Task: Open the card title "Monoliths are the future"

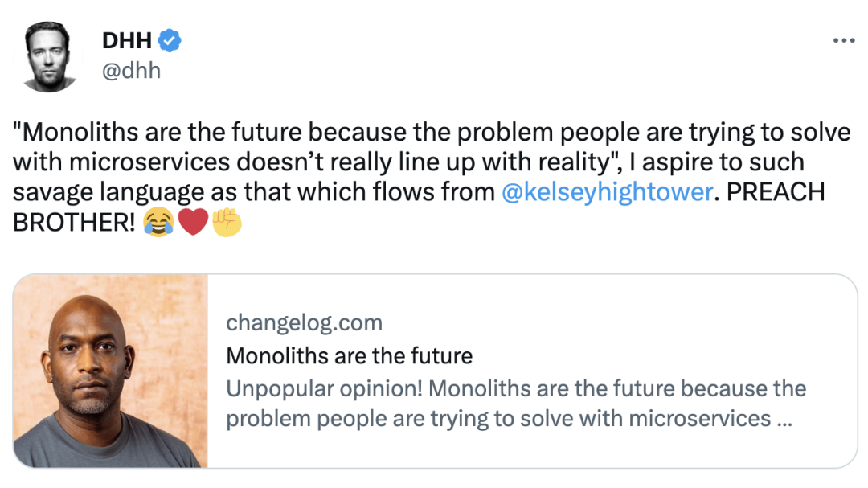Action: tap(350, 355)
